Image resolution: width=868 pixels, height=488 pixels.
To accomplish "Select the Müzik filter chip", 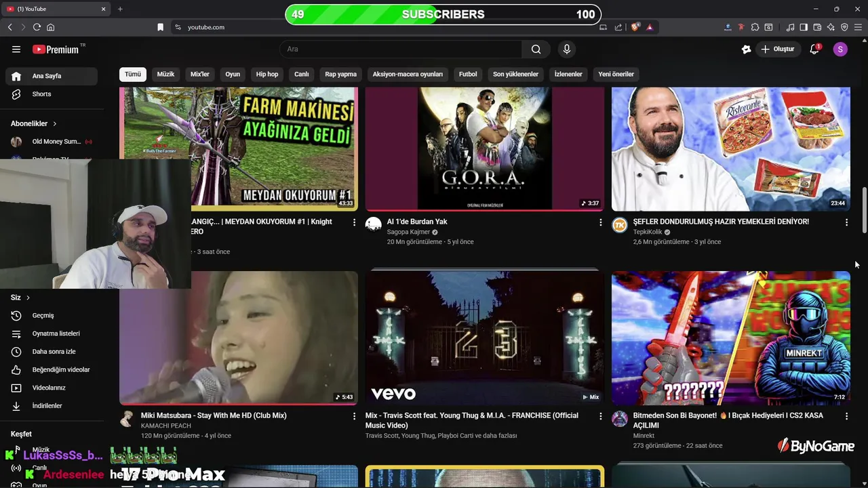I will (166, 74).
